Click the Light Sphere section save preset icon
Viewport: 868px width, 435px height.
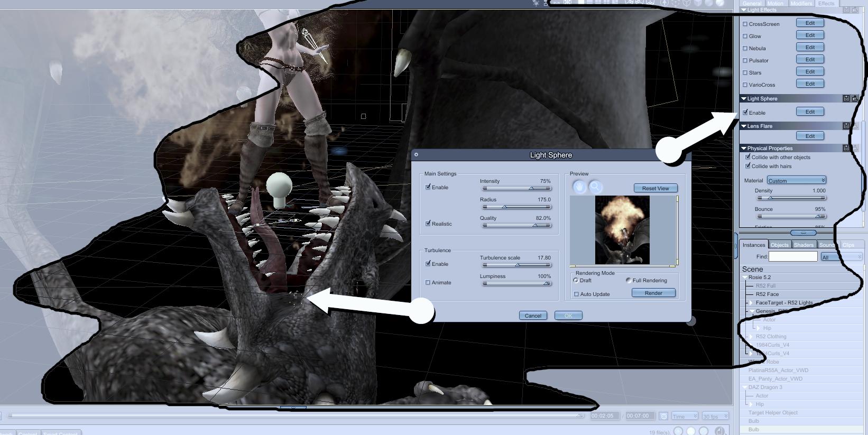pyautogui.click(x=846, y=98)
